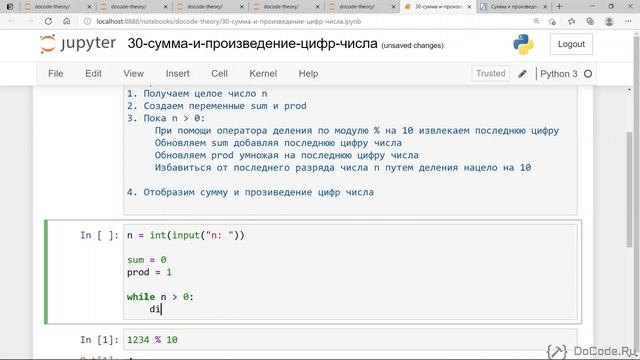This screenshot has height=360, width=640.
Task: Open the site information icon in address bar
Action: tap(87, 21)
